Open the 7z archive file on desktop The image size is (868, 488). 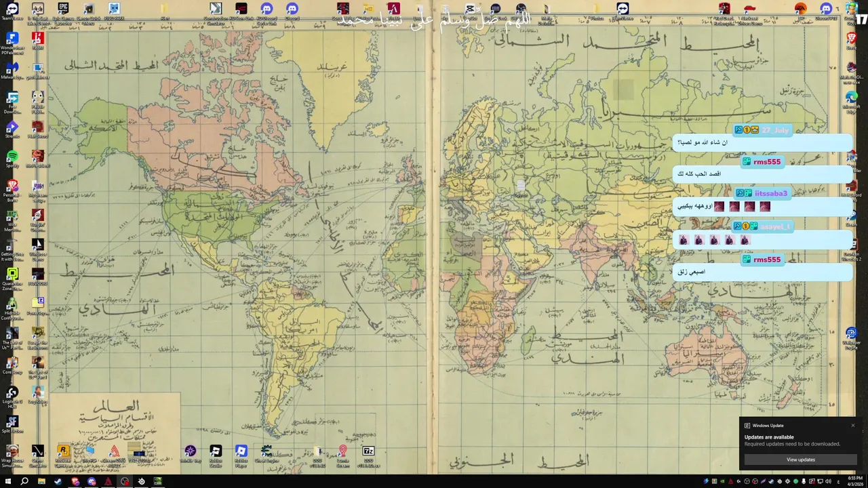(368, 455)
